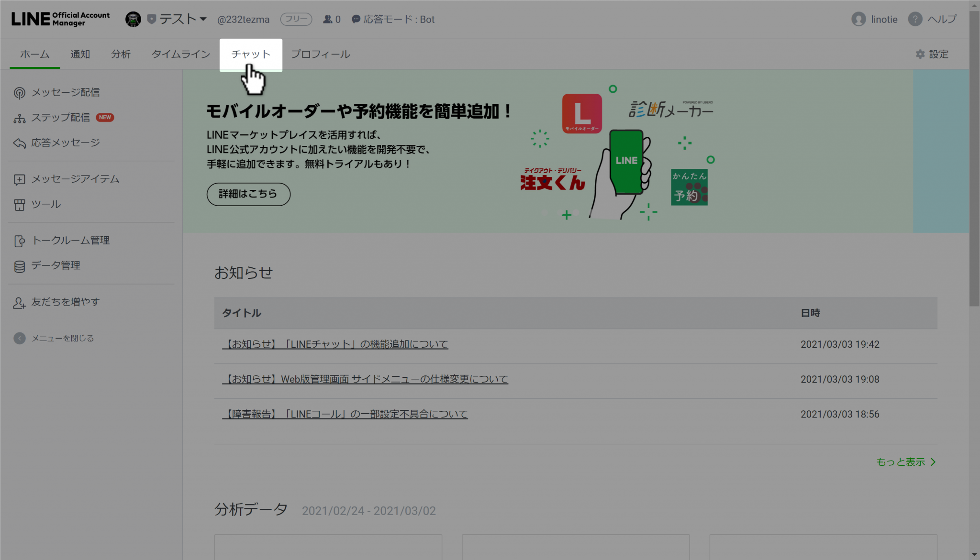The image size is (980, 560).
Task: Click the settings gear icon
Action: (920, 54)
